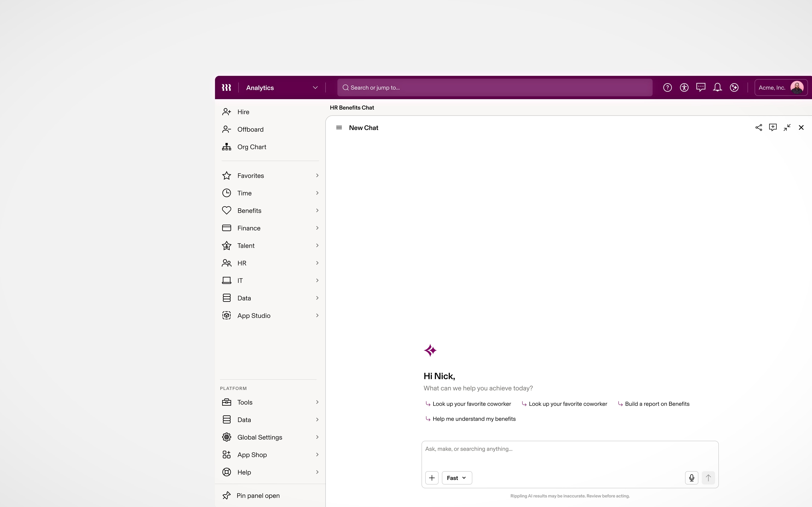Select the Global Settings sidebar item
This screenshot has height=507, width=812.
pyautogui.click(x=270, y=437)
